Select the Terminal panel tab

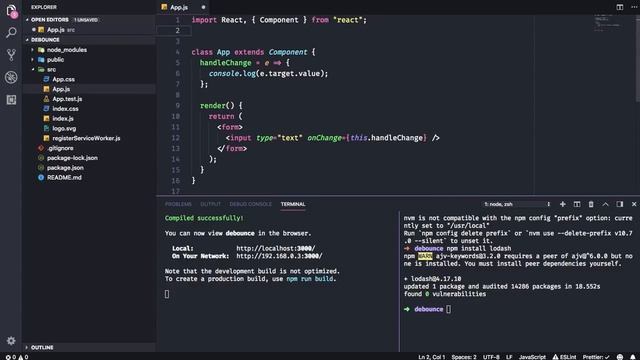(293, 204)
